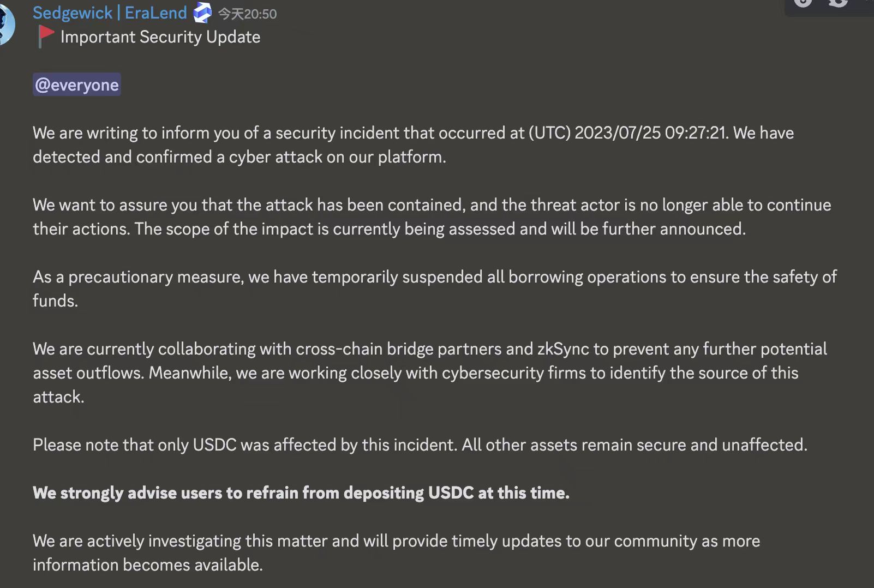Click the bolded USDC deposit warning line
Screen dimensions: 874x588
(301, 493)
